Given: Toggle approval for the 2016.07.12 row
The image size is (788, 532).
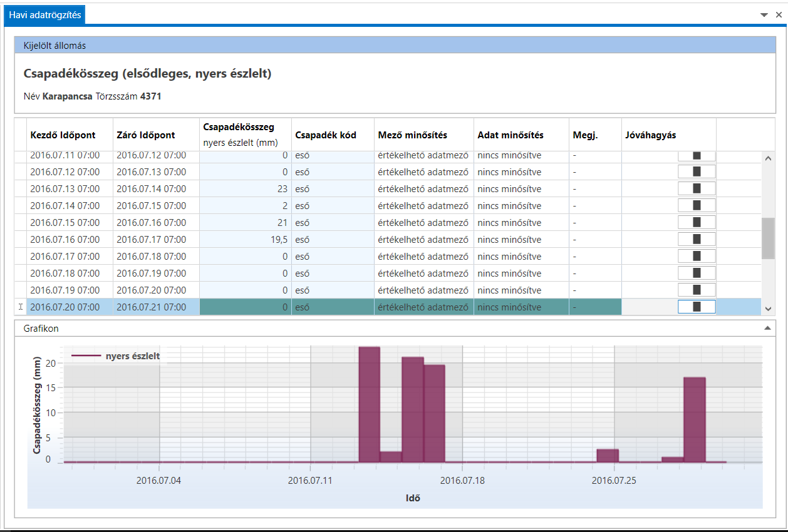Looking at the screenshot, I should click(697, 171).
